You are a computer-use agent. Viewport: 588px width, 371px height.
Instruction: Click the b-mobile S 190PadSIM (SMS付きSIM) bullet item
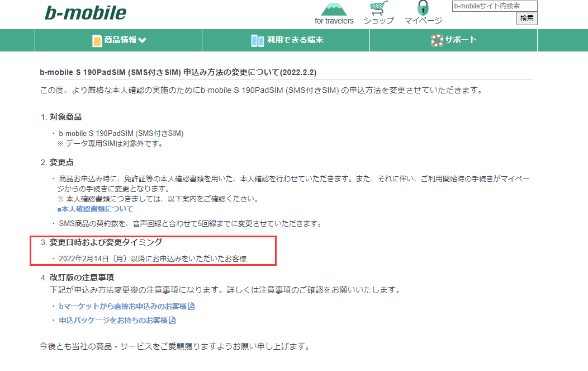(x=121, y=134)
